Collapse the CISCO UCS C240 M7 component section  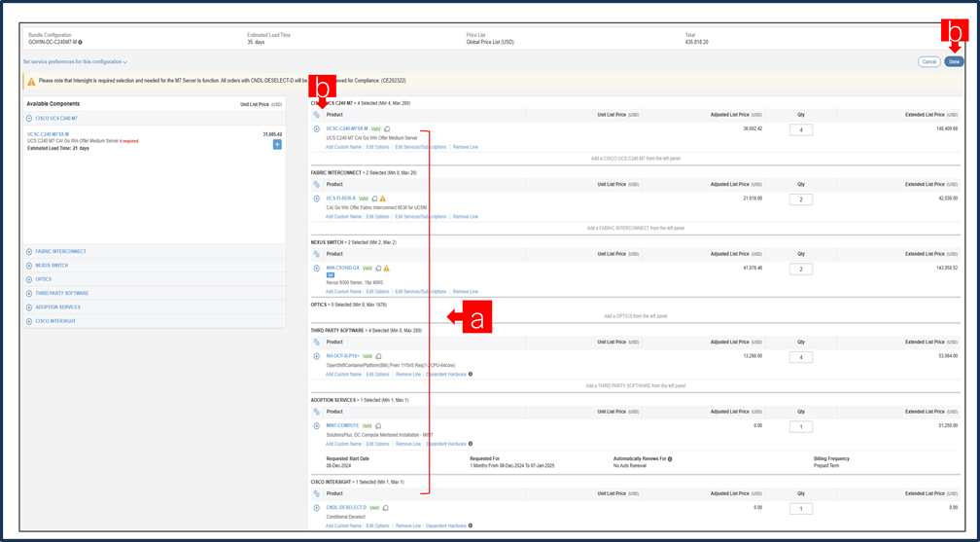pos(29,118)
